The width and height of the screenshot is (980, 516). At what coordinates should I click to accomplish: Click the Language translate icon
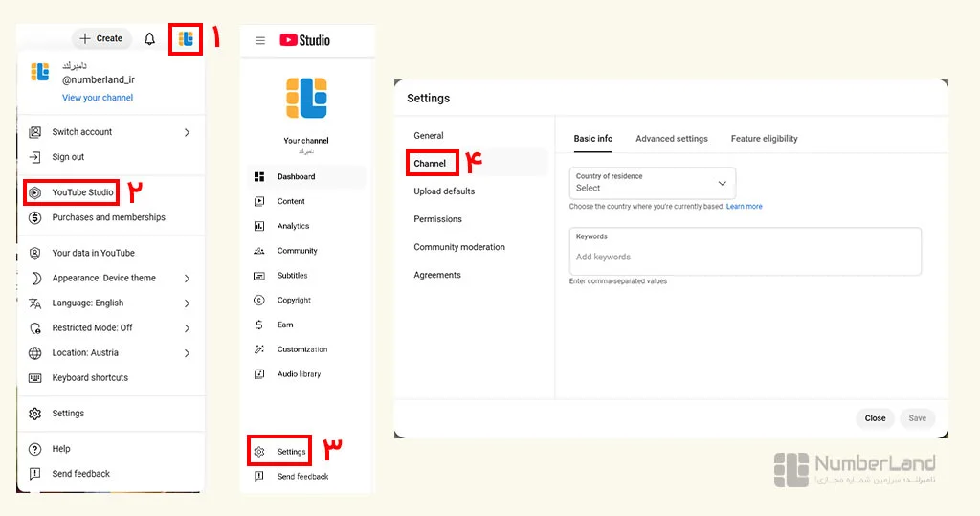pos(35,303)
